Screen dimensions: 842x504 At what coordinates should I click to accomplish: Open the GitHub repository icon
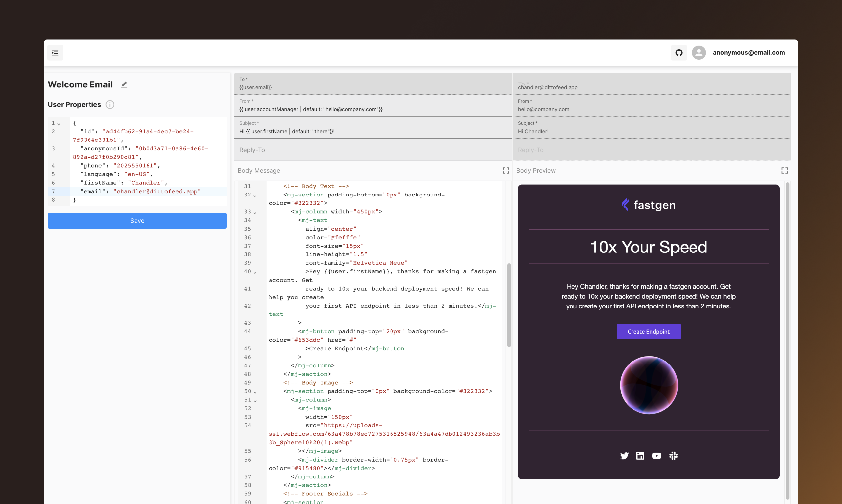click(679, 53)
